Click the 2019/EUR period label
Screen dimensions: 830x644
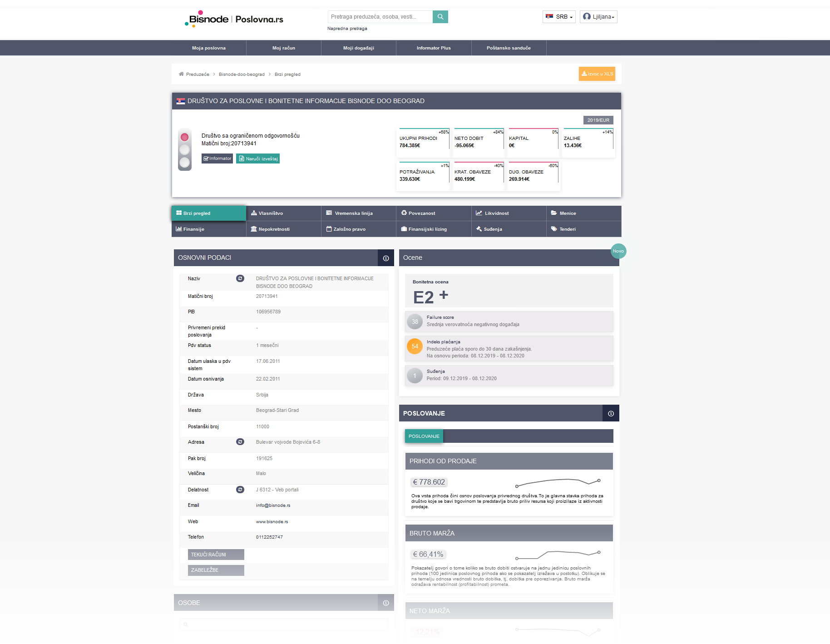tap(598, 120)
